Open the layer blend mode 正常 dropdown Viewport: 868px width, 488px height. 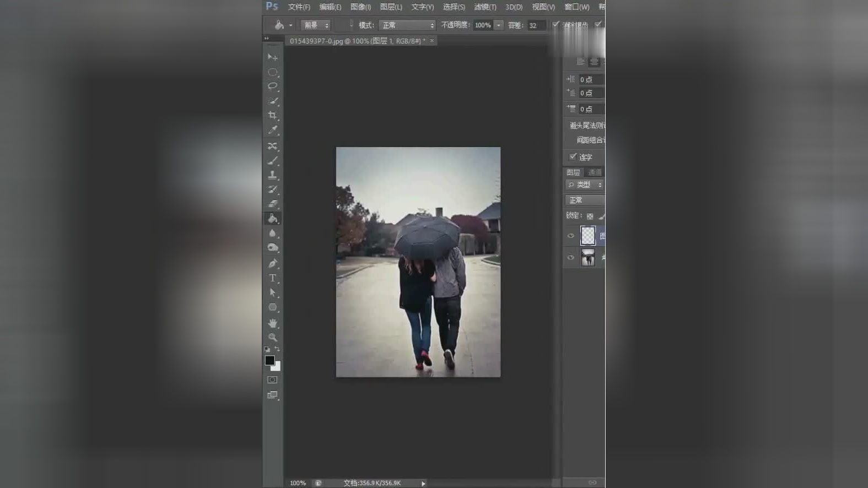pos(585,200)
